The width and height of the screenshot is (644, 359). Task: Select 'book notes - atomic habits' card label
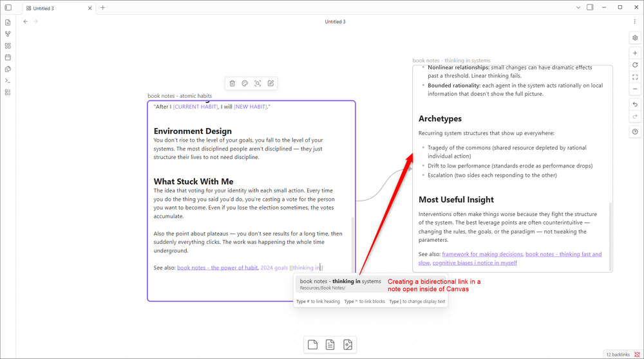pyautogui.click(x=180, y=96)
